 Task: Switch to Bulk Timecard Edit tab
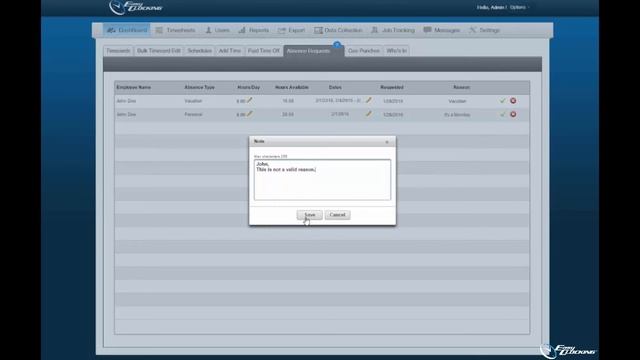coord(158,51)
